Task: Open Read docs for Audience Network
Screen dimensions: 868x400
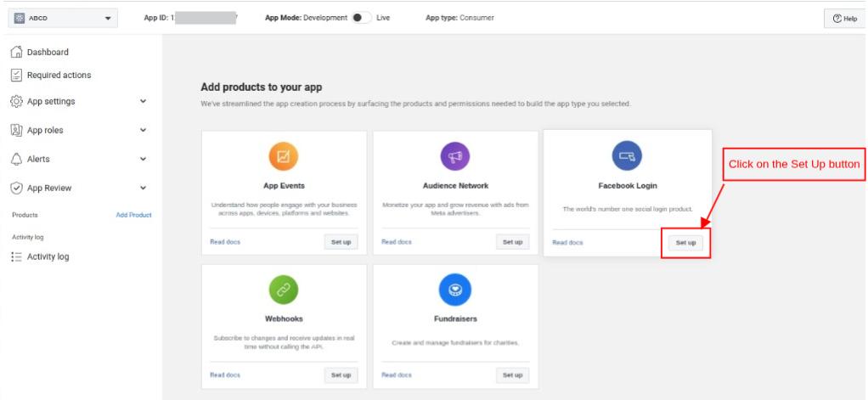Action: pyautogui.click(x=397, y=242)
